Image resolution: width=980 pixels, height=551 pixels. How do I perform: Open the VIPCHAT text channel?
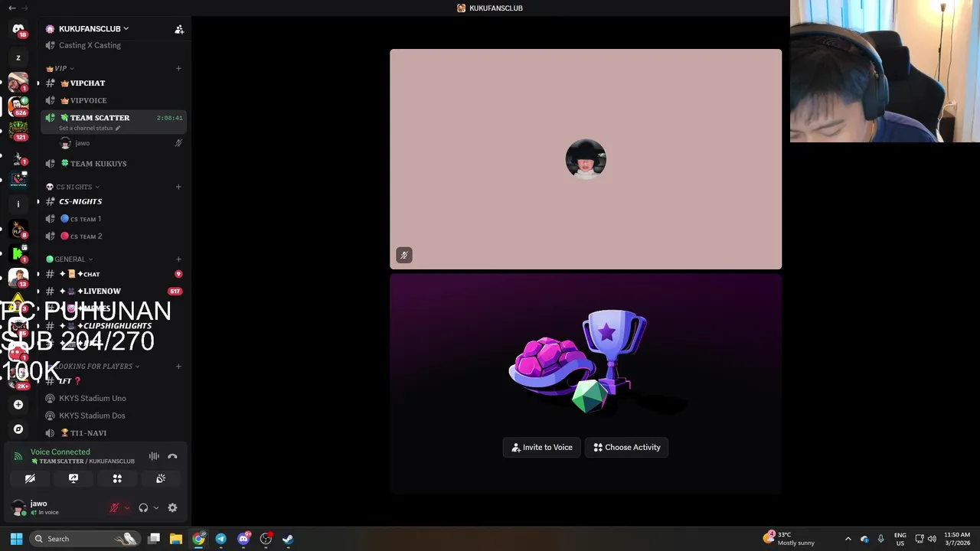[113, 83]
